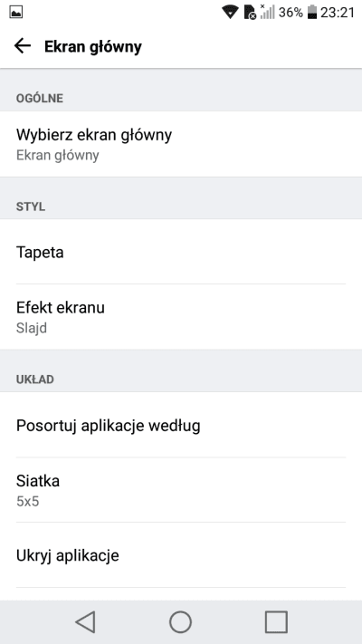
Task: Tap the Ekran główny page title
Action: 93,47
